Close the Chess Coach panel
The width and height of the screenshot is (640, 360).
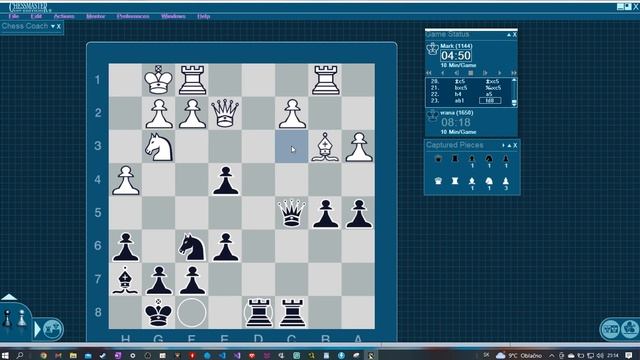59,27
